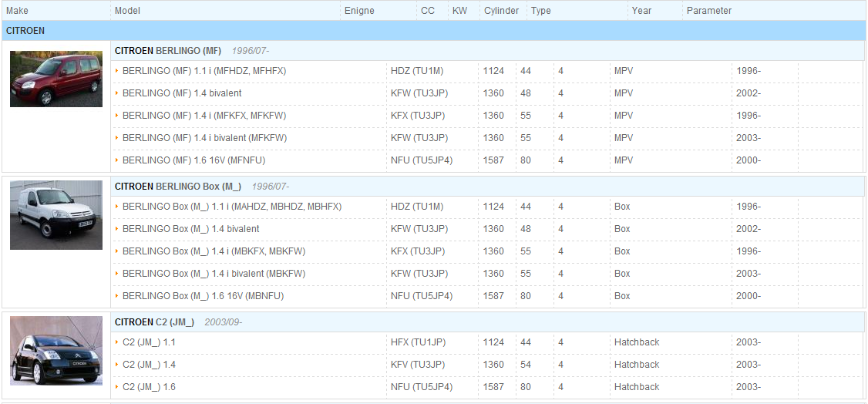Screen dimensions: 868x404
Task: Click the orange arrow beside C2 (JM_) 1.1
Action: pos(117,342)
